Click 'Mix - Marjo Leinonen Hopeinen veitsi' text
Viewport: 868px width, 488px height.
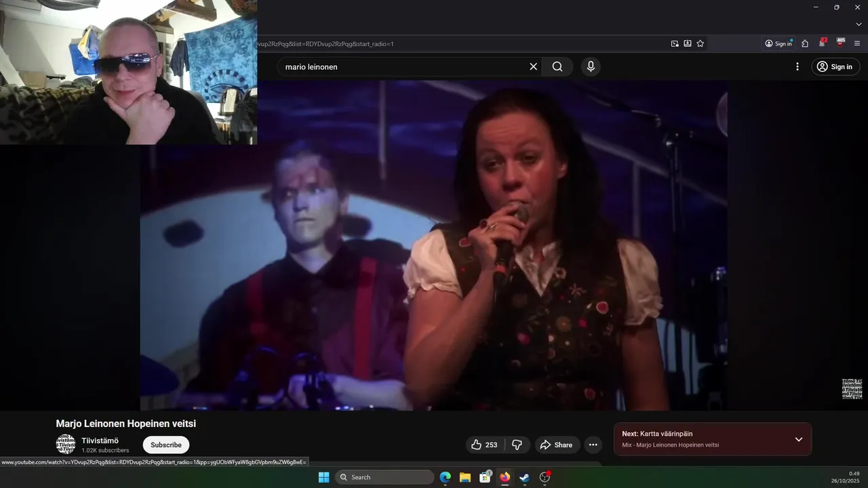670,445
